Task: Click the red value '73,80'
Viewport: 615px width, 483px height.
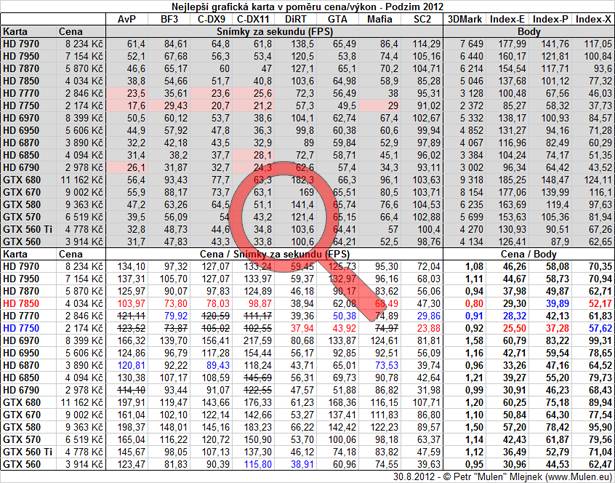Action: (176, 304)
